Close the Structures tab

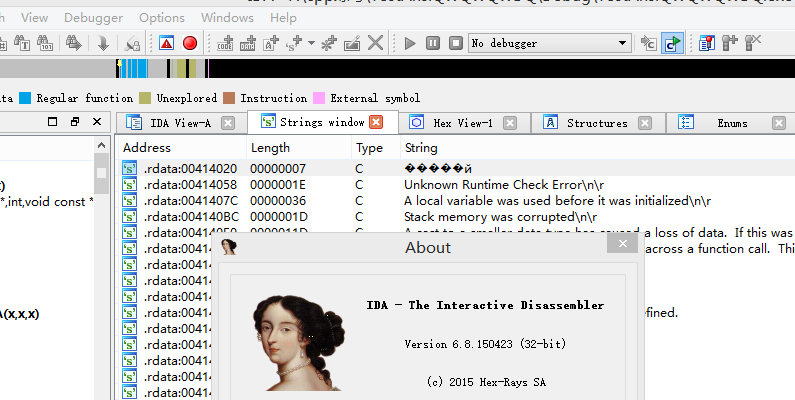(644, 123)
